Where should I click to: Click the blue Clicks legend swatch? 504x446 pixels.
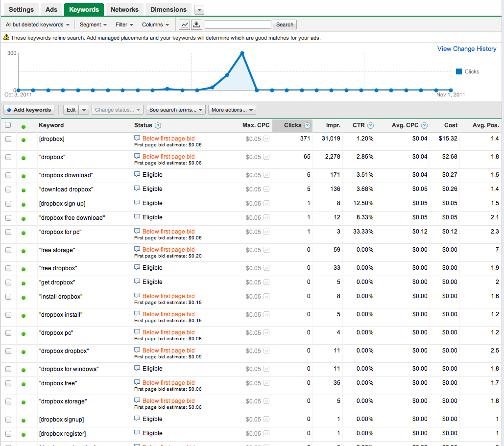click(459, 71)
